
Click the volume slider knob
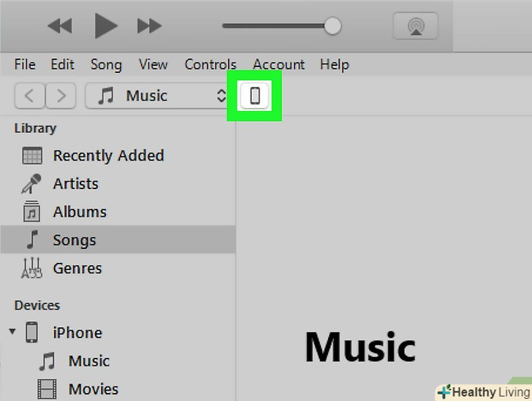pos(332,26)
